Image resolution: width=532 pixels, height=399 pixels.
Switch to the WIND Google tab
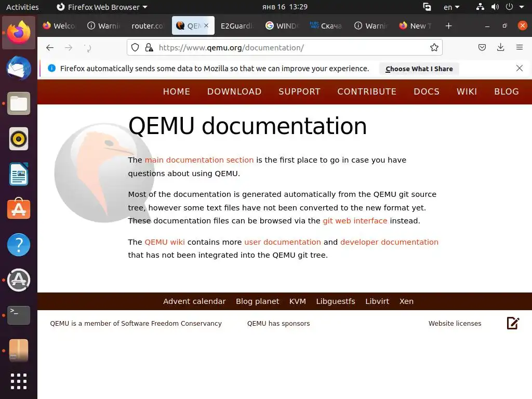(x=281, y=26)
